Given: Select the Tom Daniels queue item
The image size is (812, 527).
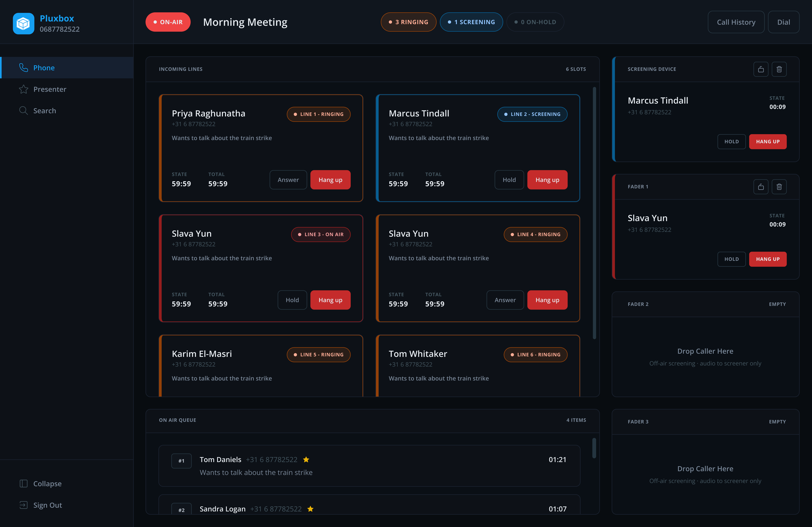Looking at the screenshot, I should pyautogui.click(x=369, y=466).
